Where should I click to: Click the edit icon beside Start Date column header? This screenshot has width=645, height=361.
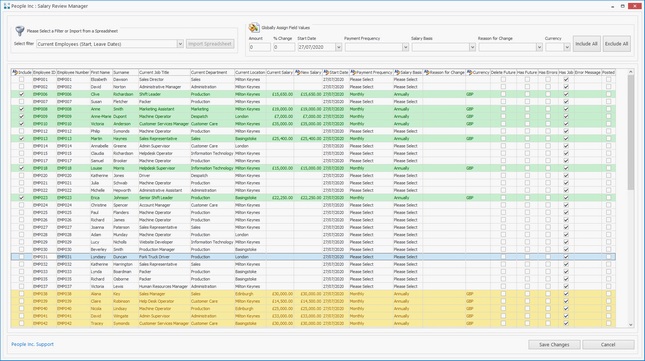[326, 72]
